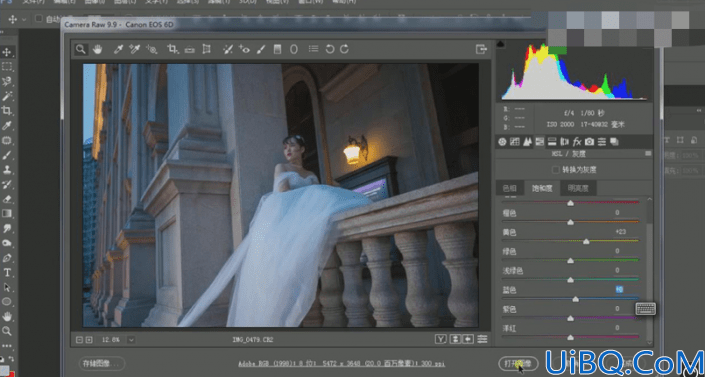Select the Adjustment Brush tool
The width and height of the screenshot is (705, 377).
click(x=261, y=49)
